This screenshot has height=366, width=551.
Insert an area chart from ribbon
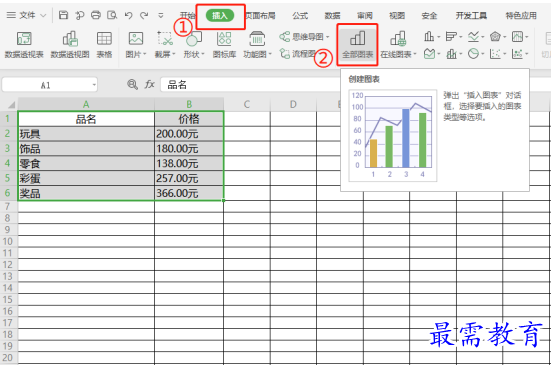click(429, 54)
